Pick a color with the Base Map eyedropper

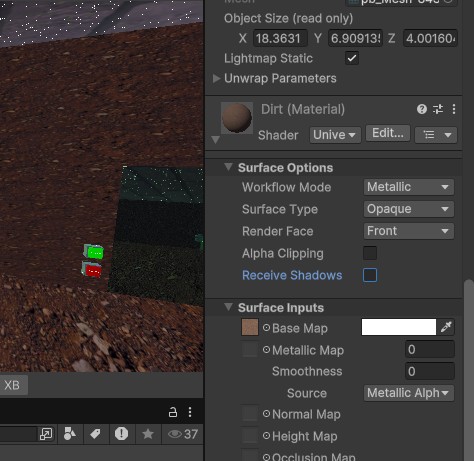click(x=446, y=327)
